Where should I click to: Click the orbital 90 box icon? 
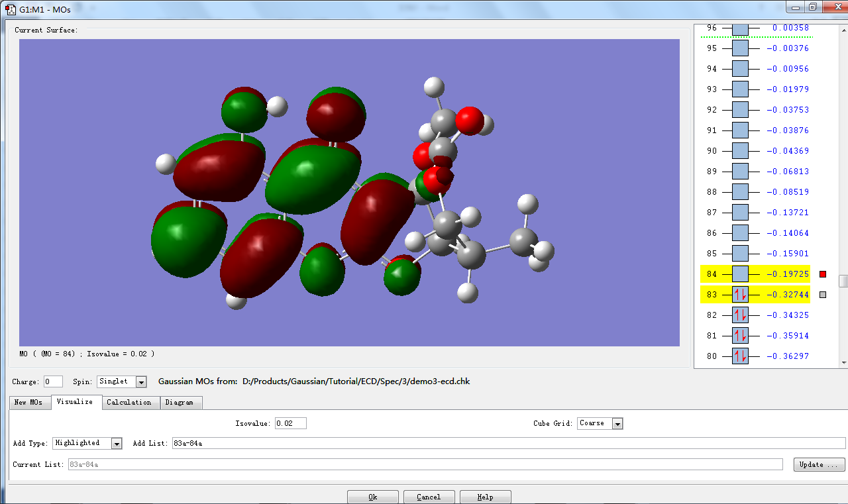(740, 151)
